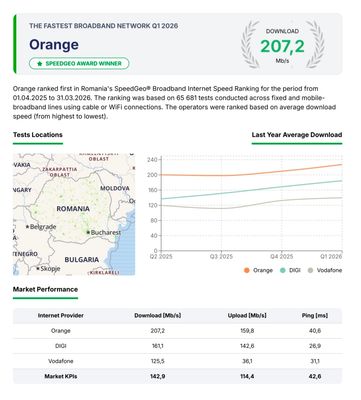Image resolution: width=361 pixels, height=400 pixels.
Task: Click DIGI upload value 142,6
Action: coord(247,346)
